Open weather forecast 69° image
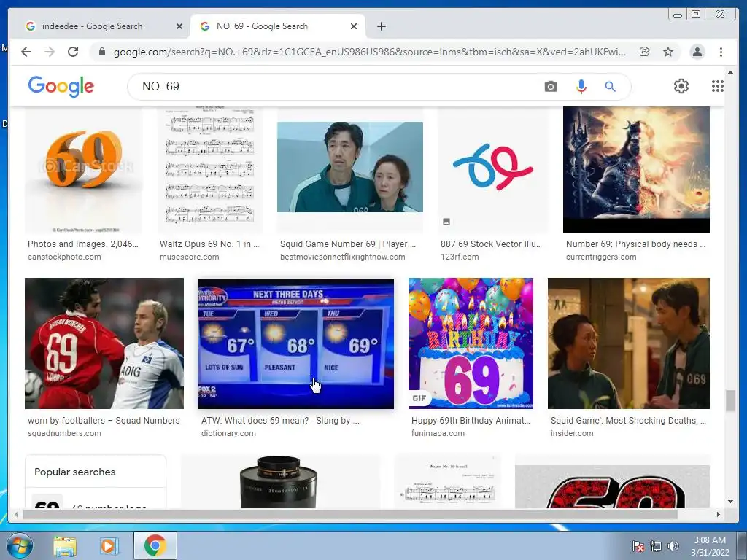Viewport: 747px width, 560px height. click(x=296, y=343)
